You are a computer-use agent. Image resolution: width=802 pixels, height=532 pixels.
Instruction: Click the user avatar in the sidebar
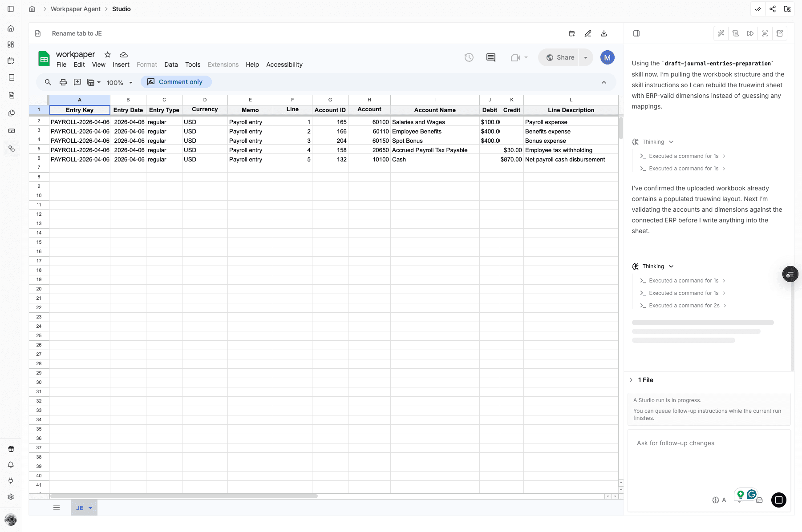(x=11, y=519)
